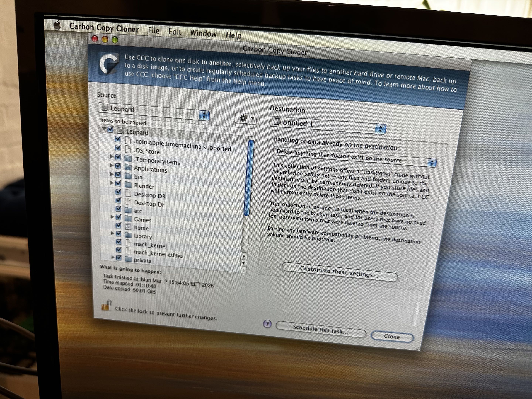Screen dimensions: 532x399
Task: Click the Apple menu icon
Action: [x=57, y=25]
